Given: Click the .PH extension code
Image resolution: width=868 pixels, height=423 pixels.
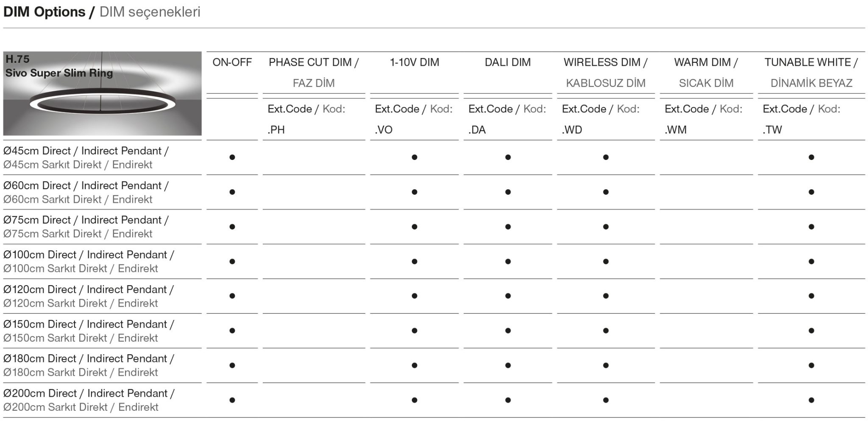Looking at the screenshot, I should tap(276, 130).
